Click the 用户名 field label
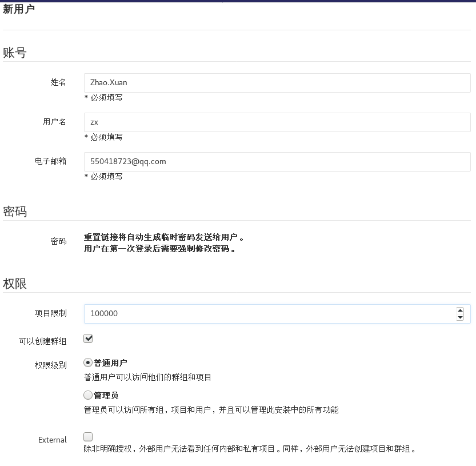Screen dimensions: 476x466 click(x=54, y=122)
